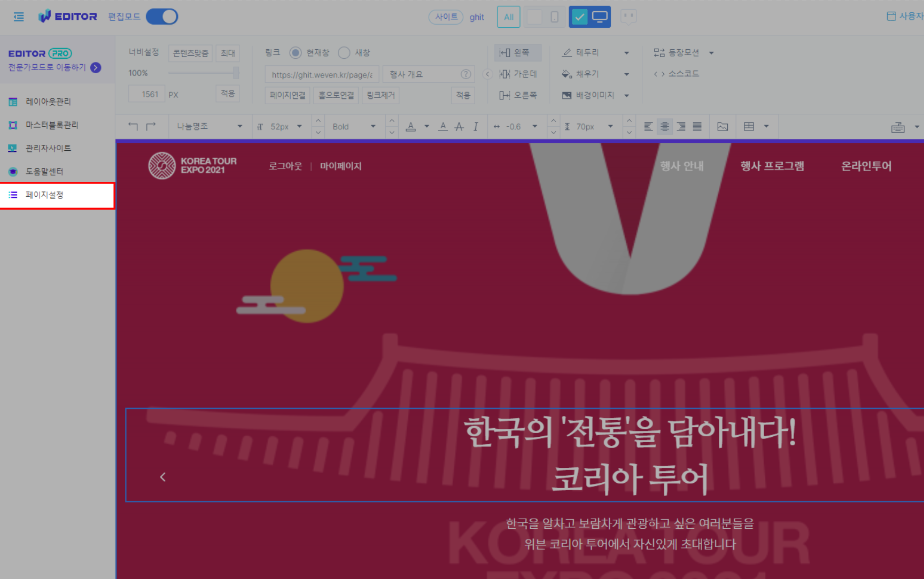
Task: Click the 페이지연결 button
Action: pos(288,95)
